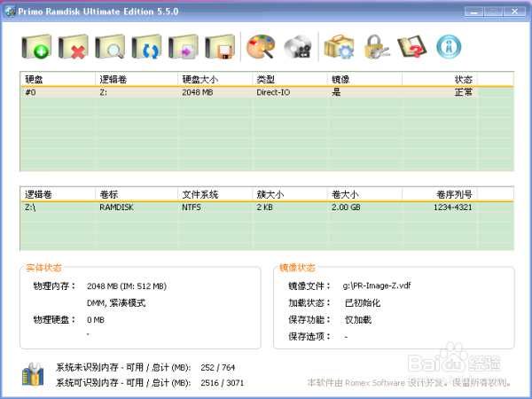The height and width of the screenshot is (399, 532).
Task: Click the 2048 MB (IM: 512 MB) value
Action: (x=127, y=286)
